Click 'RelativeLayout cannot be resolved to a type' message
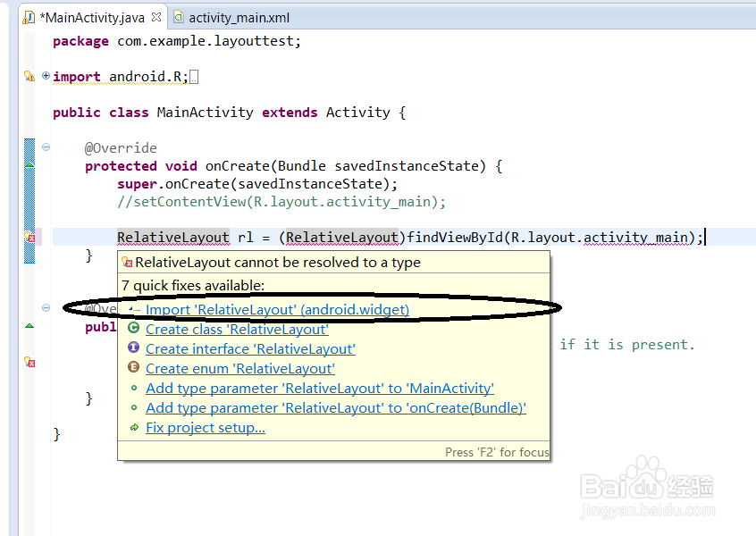756x536 pixels. point(278,263)
